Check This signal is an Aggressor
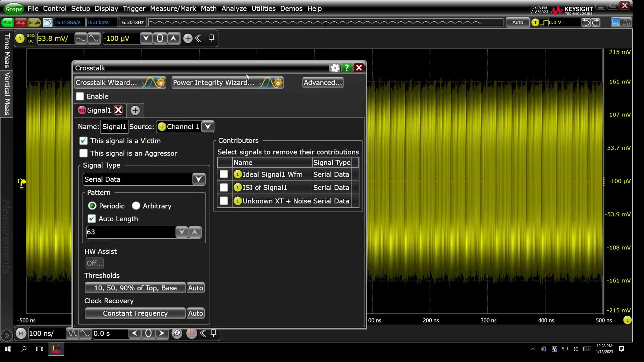 tap(84, 154)
